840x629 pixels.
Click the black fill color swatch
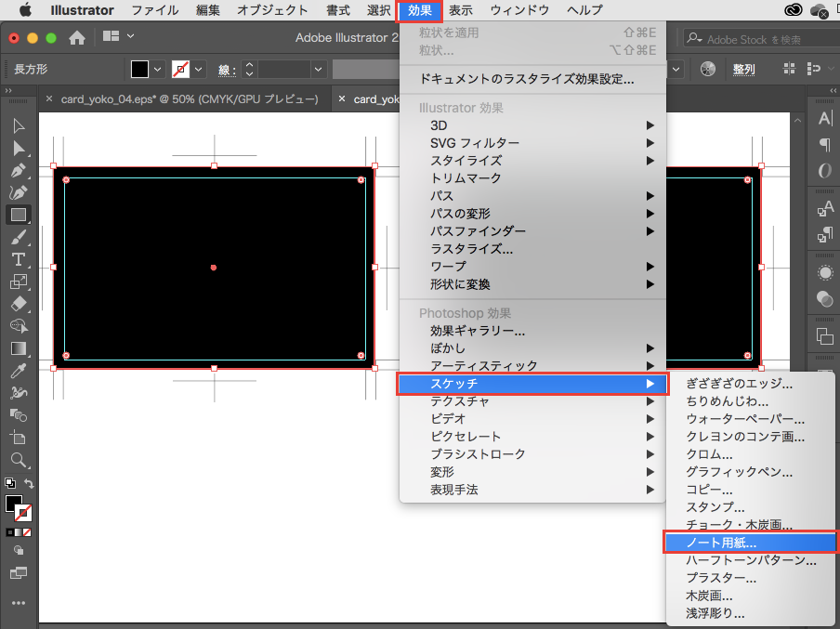(x=139, y=70)
